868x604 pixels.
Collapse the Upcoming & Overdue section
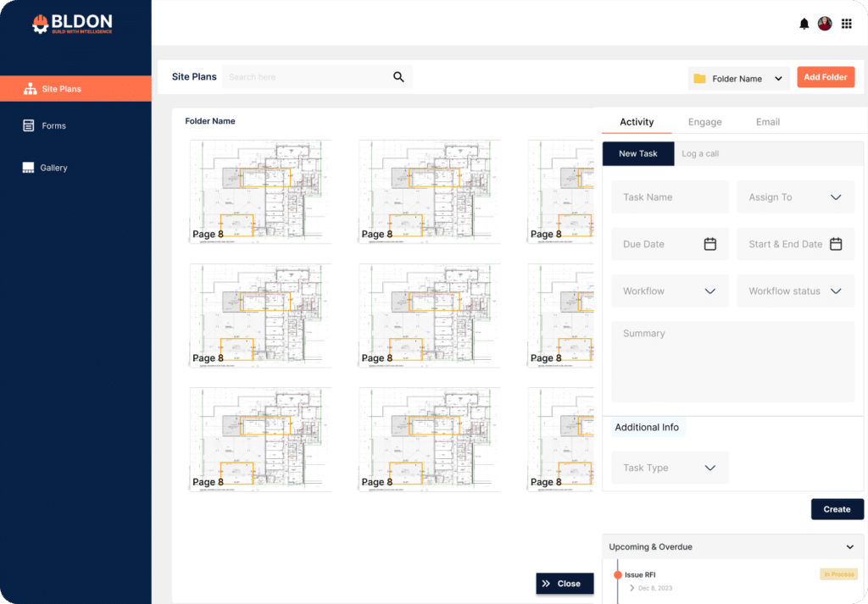point(849,547)
